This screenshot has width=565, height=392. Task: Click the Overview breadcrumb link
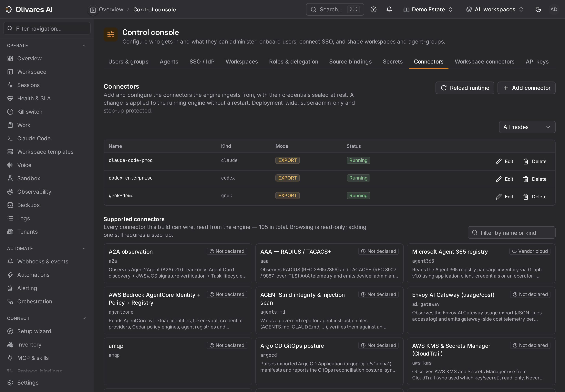(x=111, y=9)
